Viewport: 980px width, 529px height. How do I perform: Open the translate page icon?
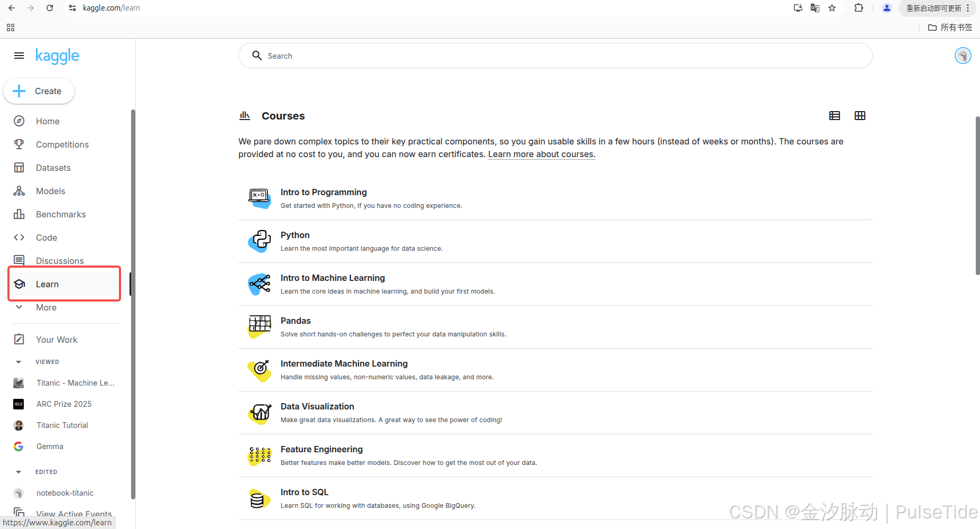815,8
